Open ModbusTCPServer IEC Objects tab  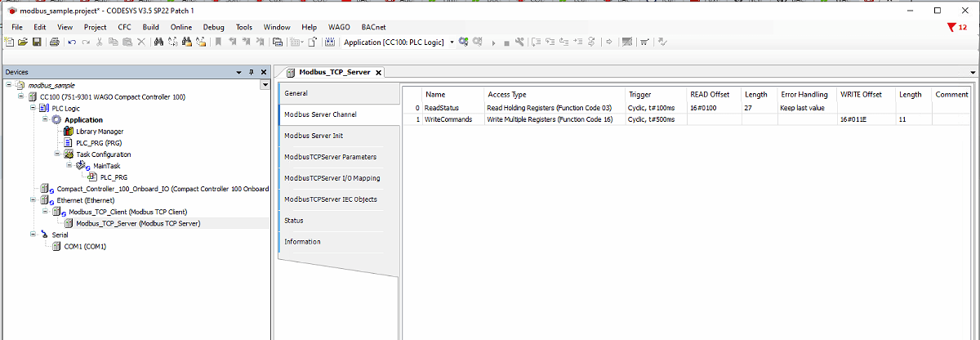click(x=339, y=199)
